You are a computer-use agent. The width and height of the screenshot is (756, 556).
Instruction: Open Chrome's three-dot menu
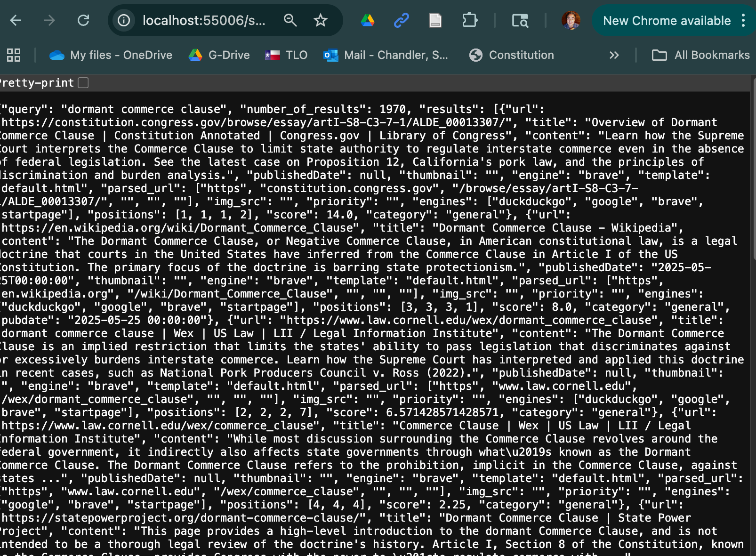click(743, 20)
